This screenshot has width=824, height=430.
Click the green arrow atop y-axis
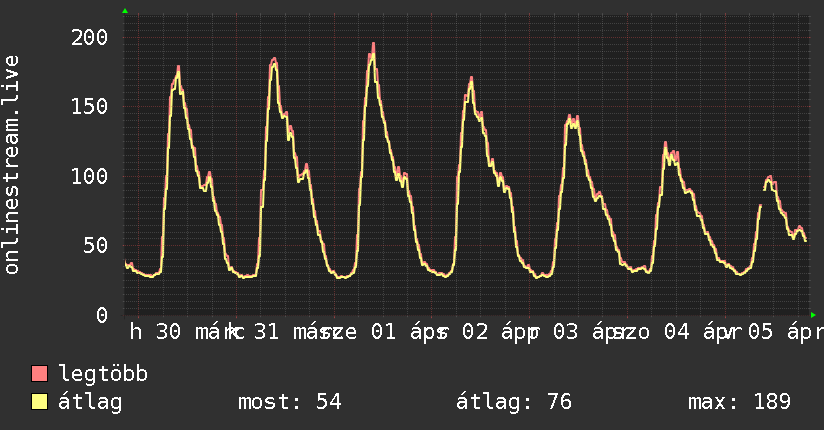click(125, 11)
